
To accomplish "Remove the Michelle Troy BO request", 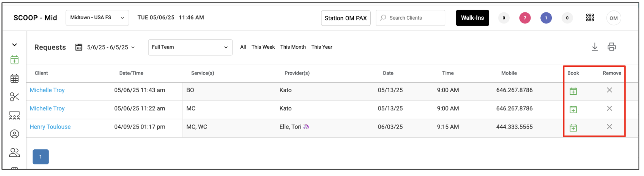I will pos(610,90).
